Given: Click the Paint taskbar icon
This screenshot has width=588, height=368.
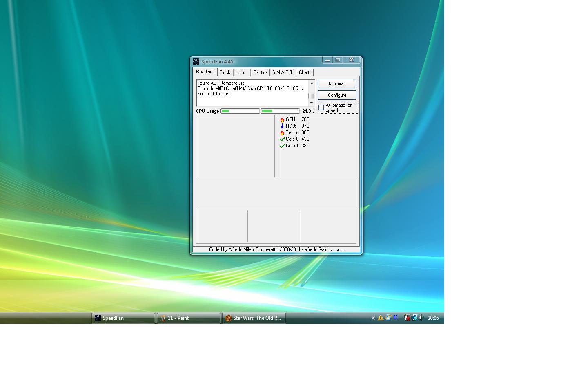Looking at the screenshot, I should [163, 318].
